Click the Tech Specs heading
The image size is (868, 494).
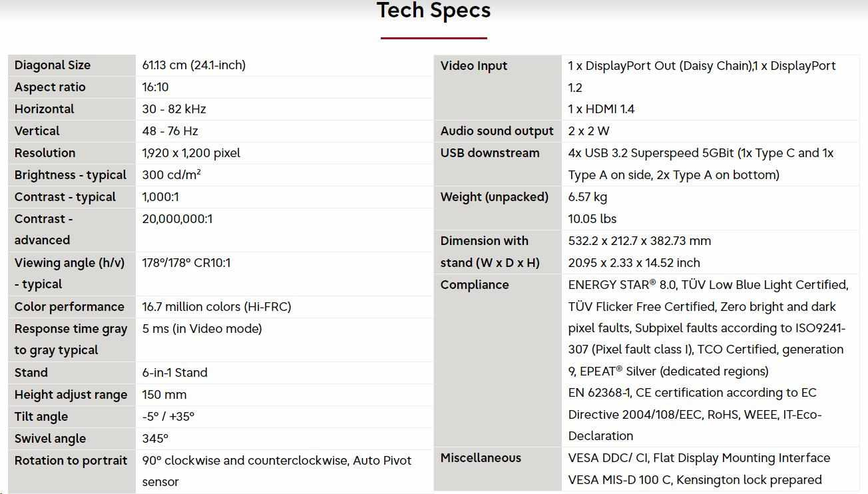433,11
